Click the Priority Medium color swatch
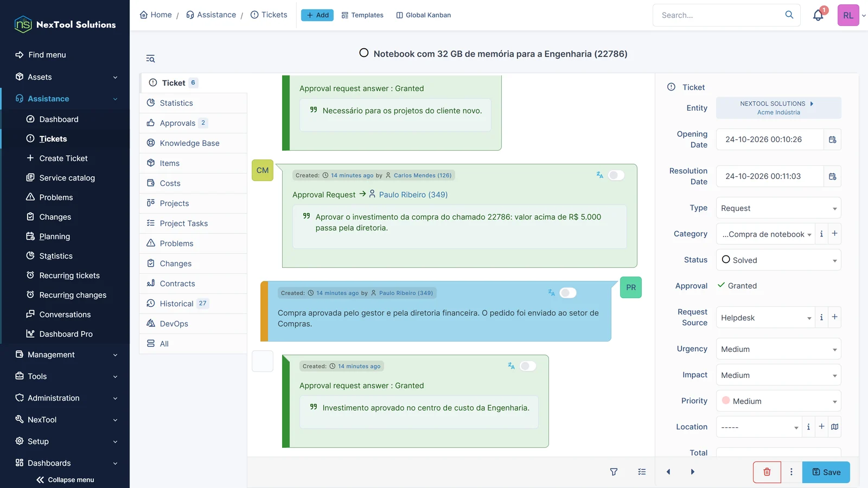The height and width of the screenshot is (488, 868). 726,401
